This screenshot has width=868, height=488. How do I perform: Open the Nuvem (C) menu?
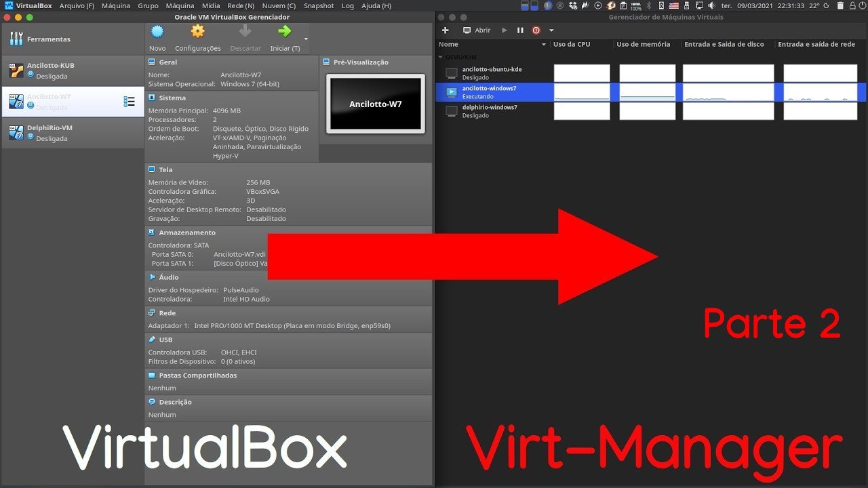pyautogui.click(x=279, y=5)
